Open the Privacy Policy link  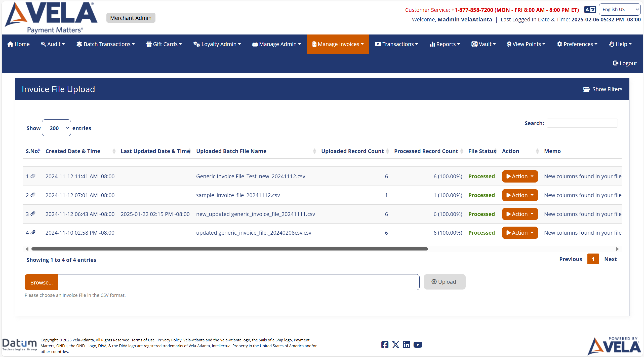pos(169,340)
